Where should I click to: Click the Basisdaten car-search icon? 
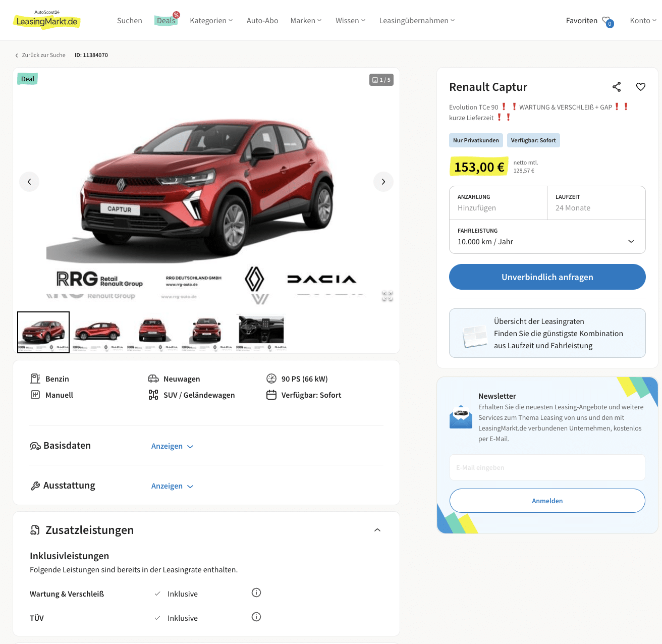[x=35, y=446]
